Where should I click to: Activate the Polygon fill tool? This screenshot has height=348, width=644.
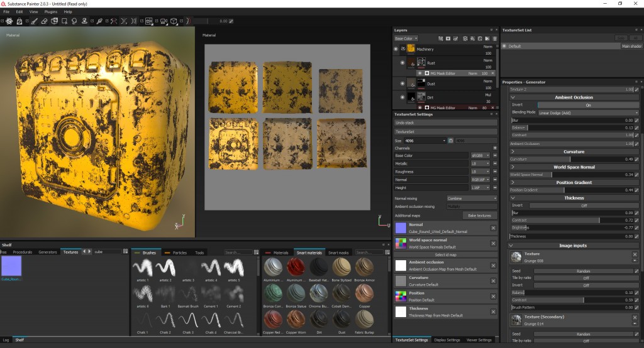(x=64, y=21)
